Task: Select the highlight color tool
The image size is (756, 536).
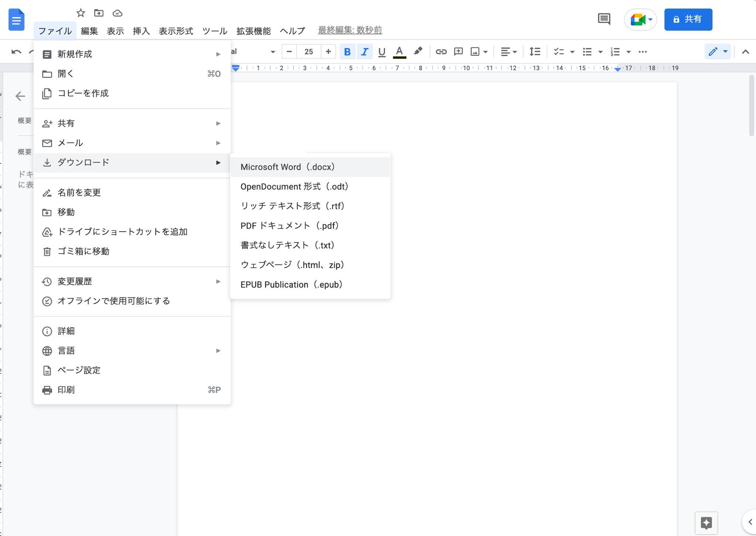Action: pos(417,52)
